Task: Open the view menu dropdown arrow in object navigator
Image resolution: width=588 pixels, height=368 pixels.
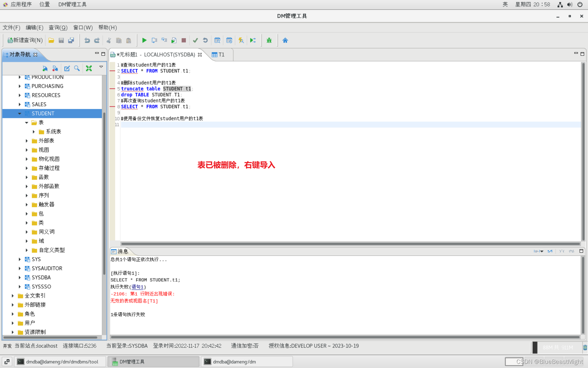Action: (101, 68)
